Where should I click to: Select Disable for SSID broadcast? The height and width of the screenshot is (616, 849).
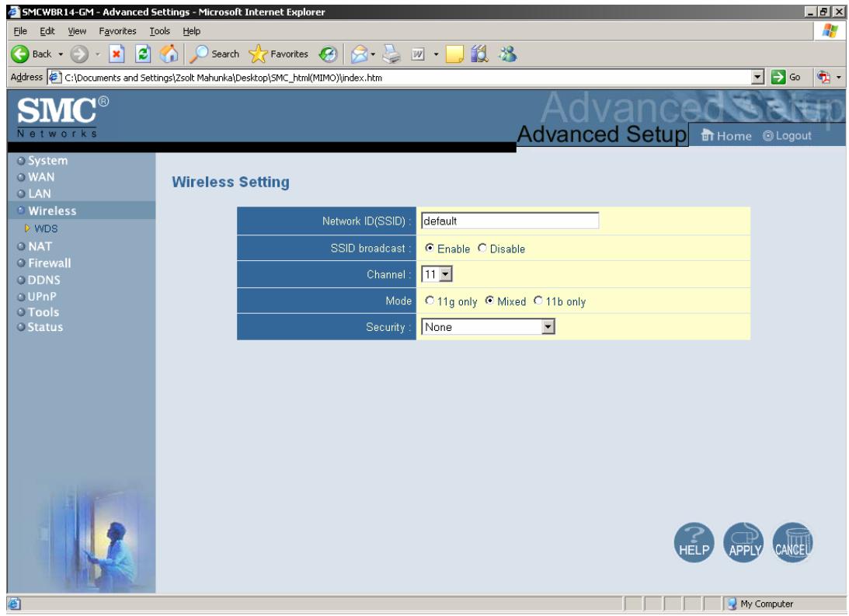tap(482, 248)
